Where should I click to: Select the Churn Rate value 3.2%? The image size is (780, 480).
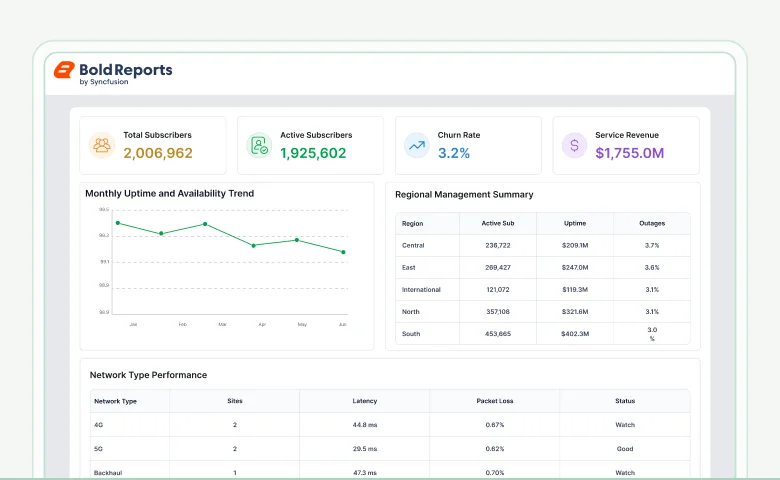[454, 153]
